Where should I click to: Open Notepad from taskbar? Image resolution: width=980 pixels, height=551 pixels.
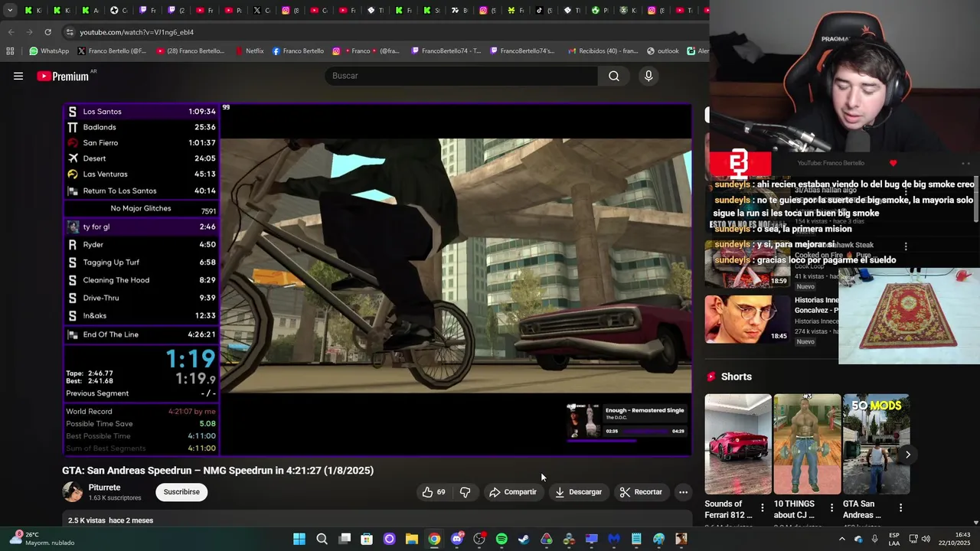(636, 539)
